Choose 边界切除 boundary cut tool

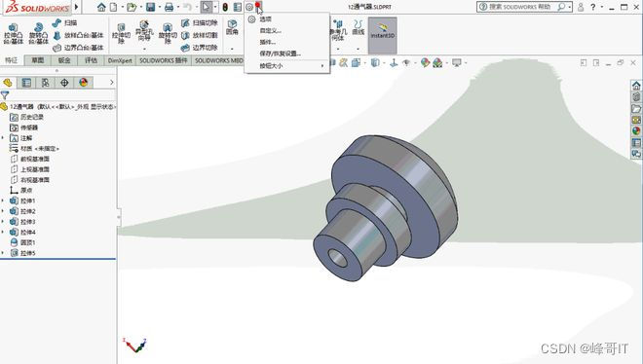(x=200, y=48)
